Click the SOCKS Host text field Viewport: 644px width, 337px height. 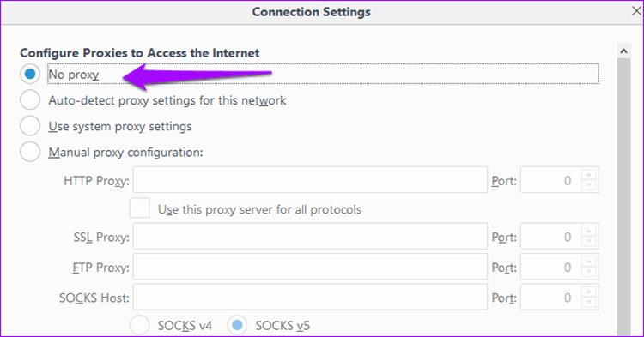(x=310, y=298)
